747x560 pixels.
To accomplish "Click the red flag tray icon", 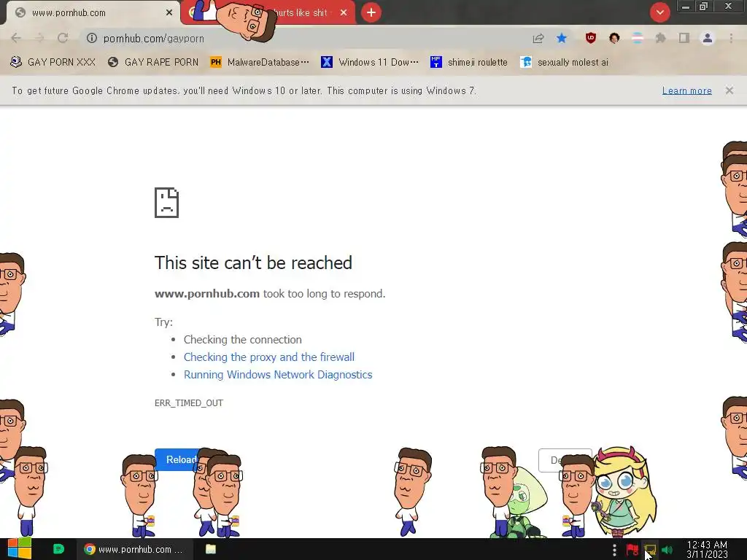I will click(632, 550).
